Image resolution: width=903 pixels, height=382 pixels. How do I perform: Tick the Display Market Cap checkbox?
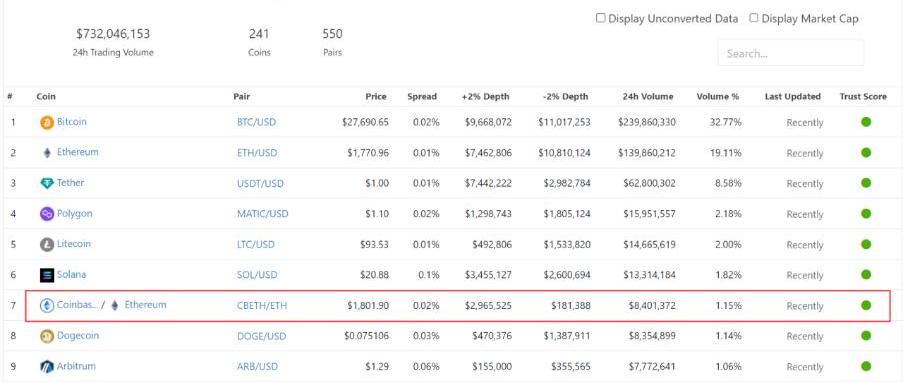tap(754, 18)
